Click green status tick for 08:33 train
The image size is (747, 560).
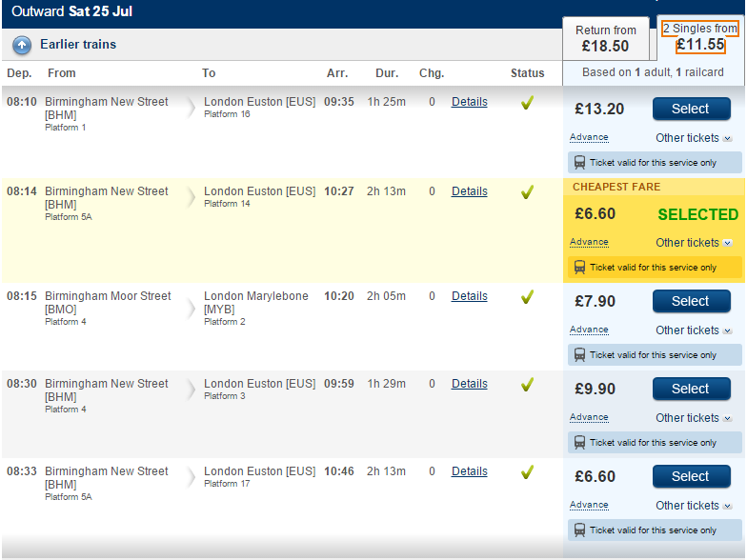[x=527, y=472]
